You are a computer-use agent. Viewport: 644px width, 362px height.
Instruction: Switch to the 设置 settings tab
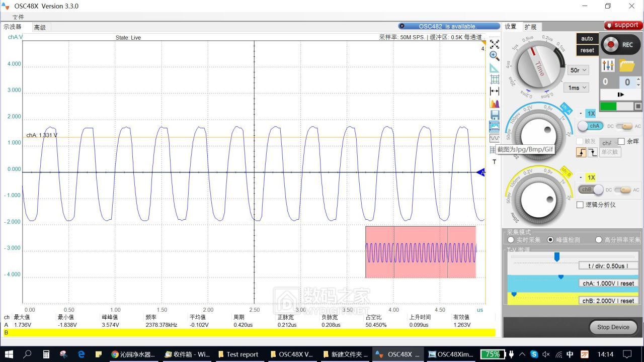pos(511,27)
